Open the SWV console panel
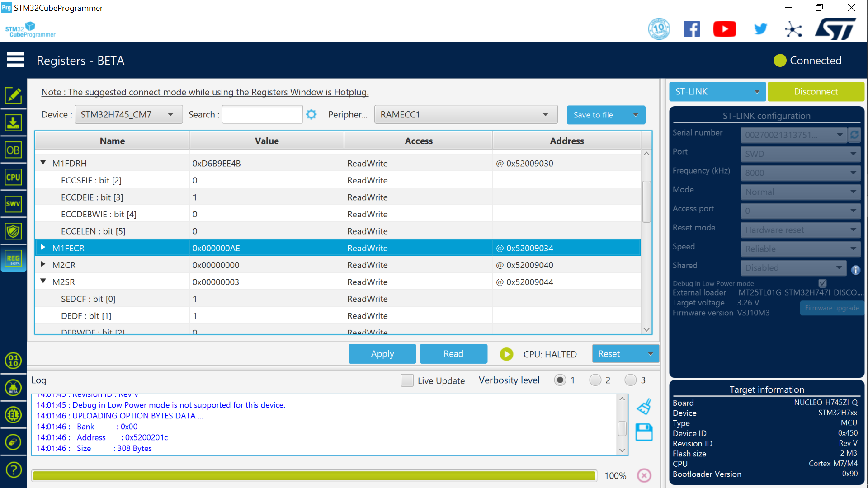This screenshot has height=488, width=868. tap(14, 204)
